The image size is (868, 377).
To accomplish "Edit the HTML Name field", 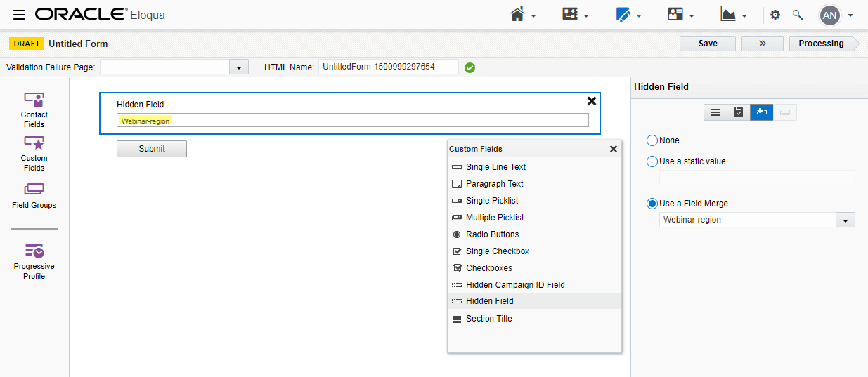I will [389, 67].
